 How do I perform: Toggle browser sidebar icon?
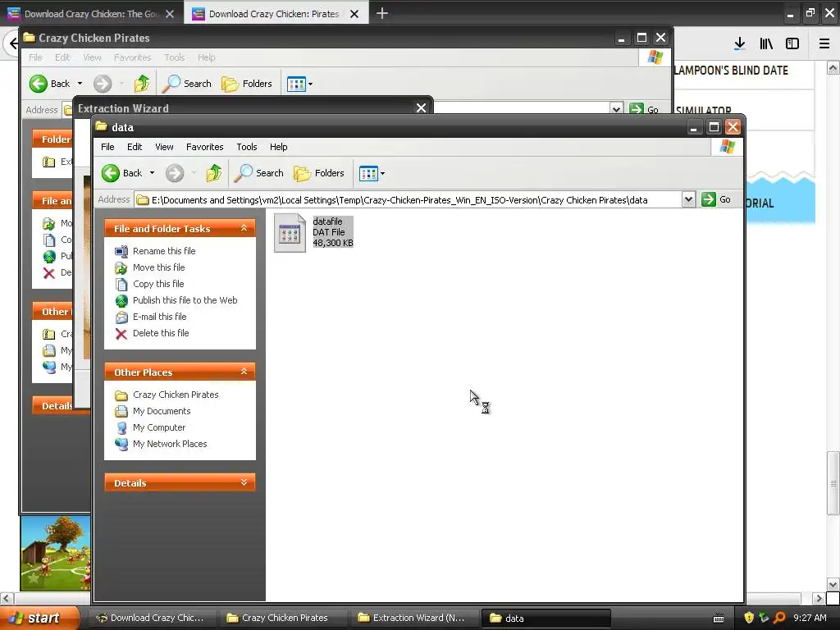pyautogui.click(x=792, y=44)
